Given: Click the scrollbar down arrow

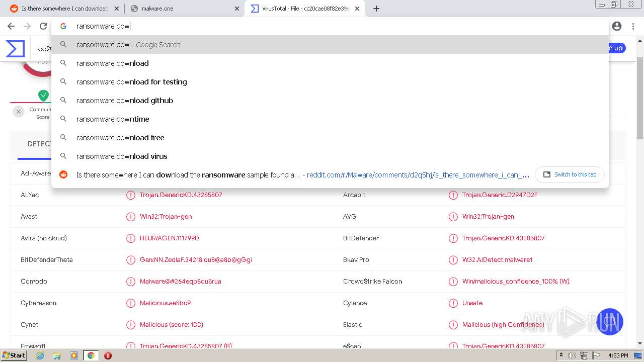Looking at the screenshot, I should pos(640,343).
